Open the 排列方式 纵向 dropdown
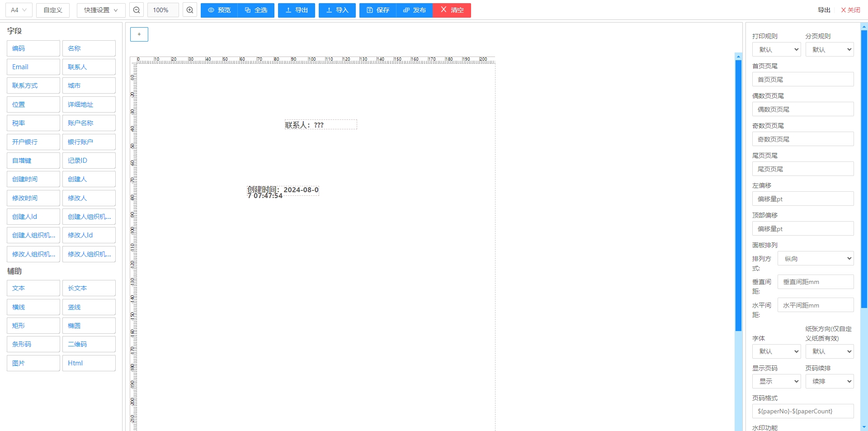Image resolution: width=868 pixels, height=431 pixels. pos(816,258)
